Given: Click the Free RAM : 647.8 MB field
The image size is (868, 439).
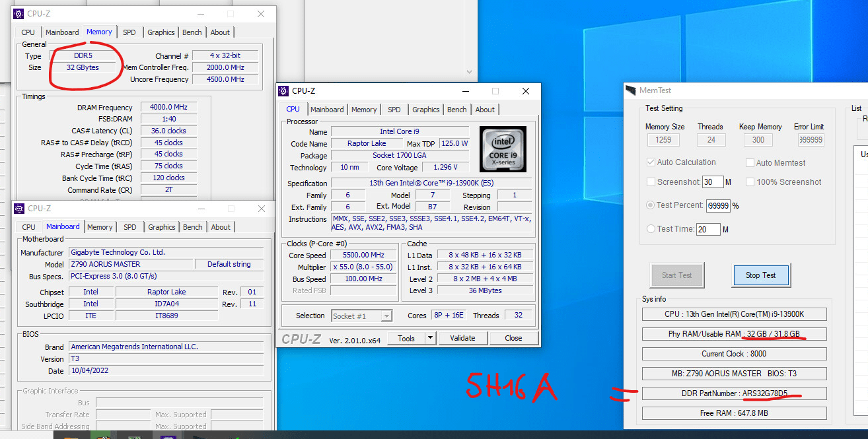Looking at the screenshot, I should 734,413.
